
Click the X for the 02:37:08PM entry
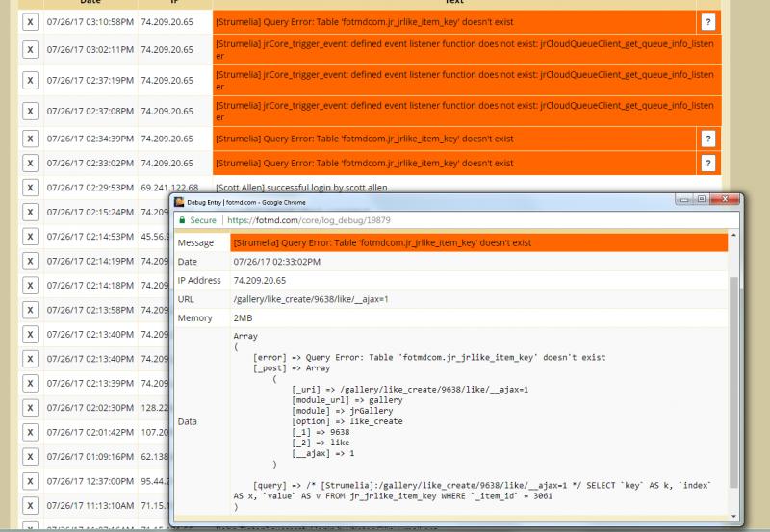30,111
